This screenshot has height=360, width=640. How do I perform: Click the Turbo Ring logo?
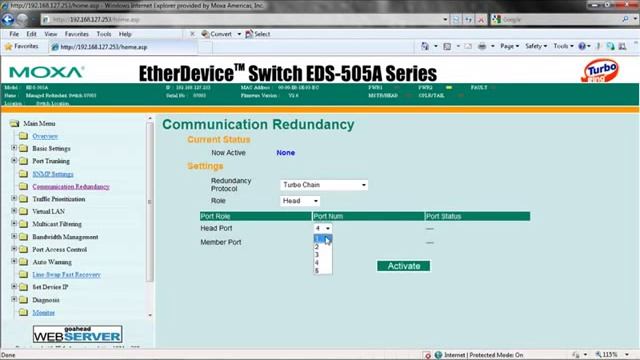[600, 70]
